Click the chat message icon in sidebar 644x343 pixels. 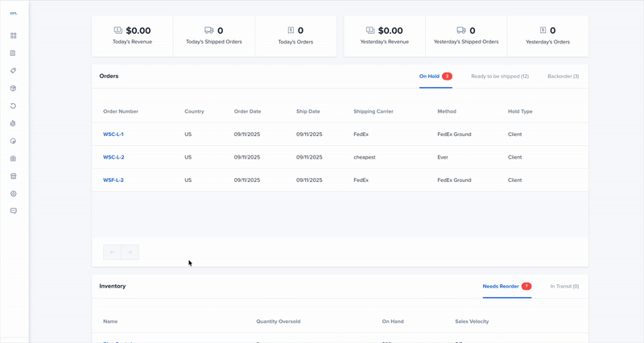click(13, 211)
